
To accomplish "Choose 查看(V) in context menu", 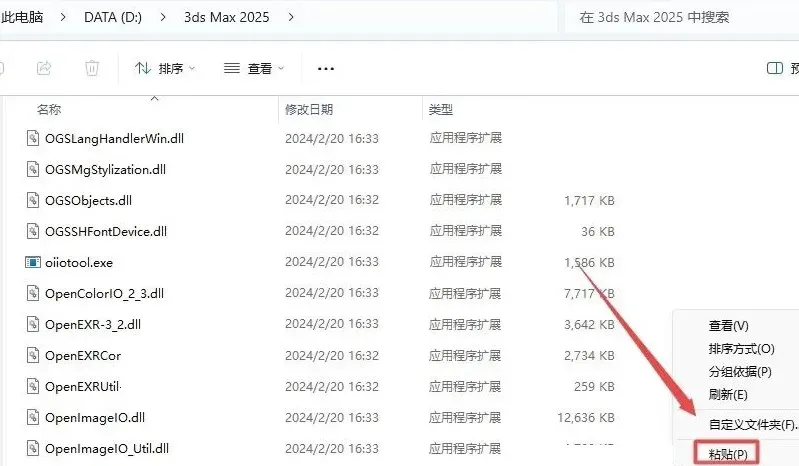I will pyautogui.click(x=728, y=326).
